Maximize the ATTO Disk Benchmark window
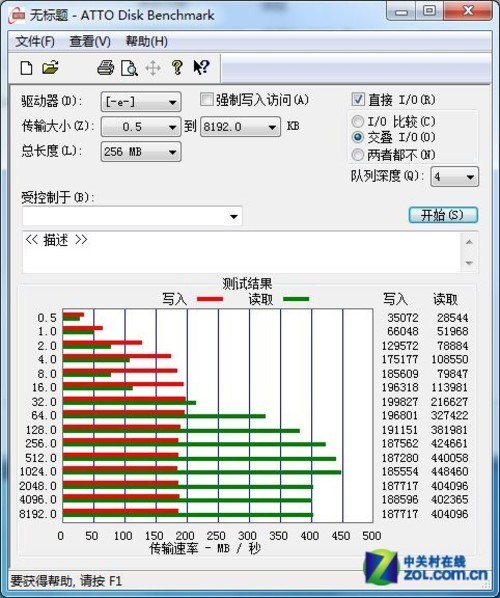This screenshot has height=598, width=500. point(429,11)
